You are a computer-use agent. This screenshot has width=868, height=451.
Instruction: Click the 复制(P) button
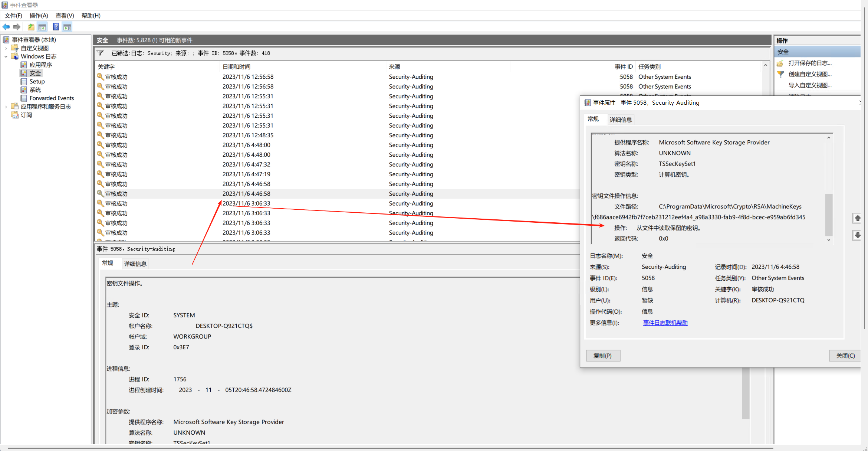point(603,356)
